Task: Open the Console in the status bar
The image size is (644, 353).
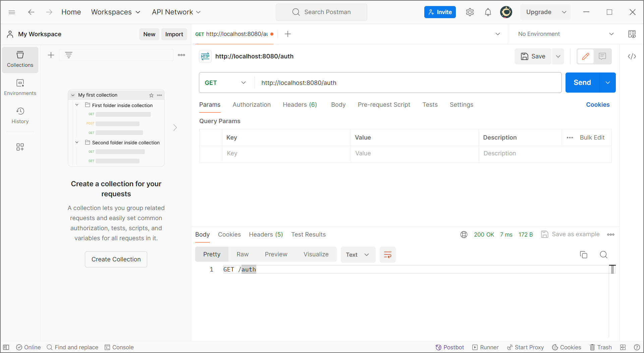Action: click(x=119, y=347)
